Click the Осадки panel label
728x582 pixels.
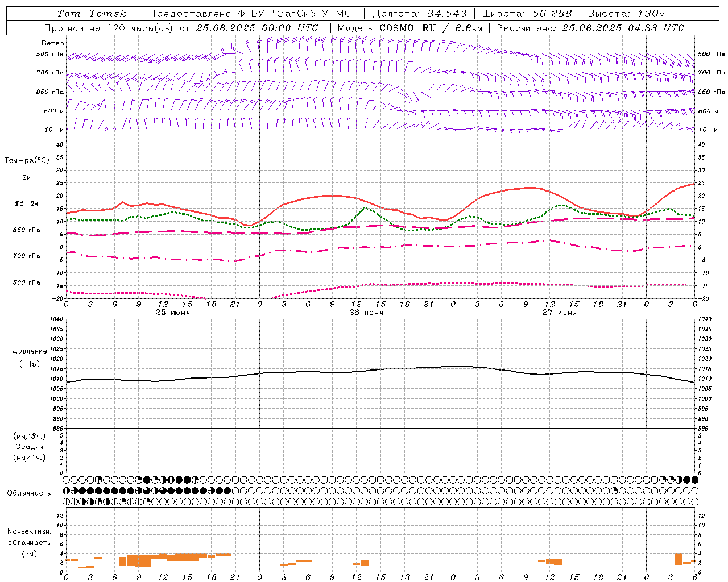point(30,447)
